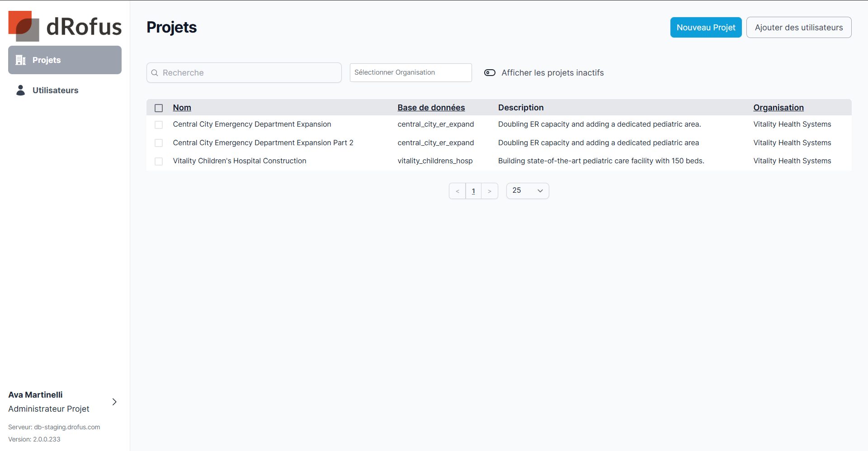Click the building icon beside Projets
This screenshot has height=451, width=868.
21,60
